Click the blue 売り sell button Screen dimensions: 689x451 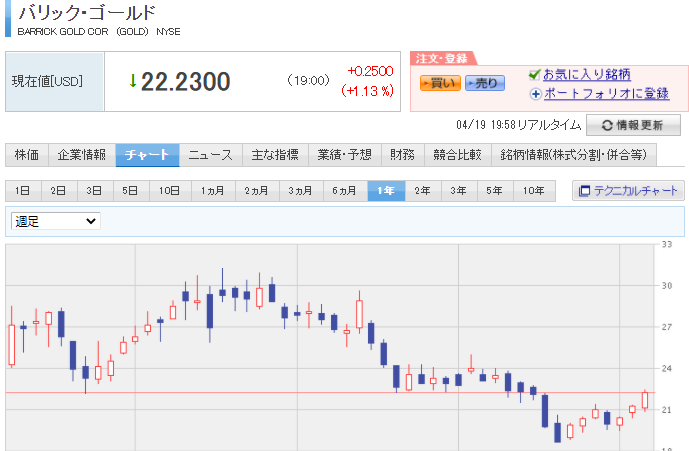pyautogui.click(x=485, y=83)
